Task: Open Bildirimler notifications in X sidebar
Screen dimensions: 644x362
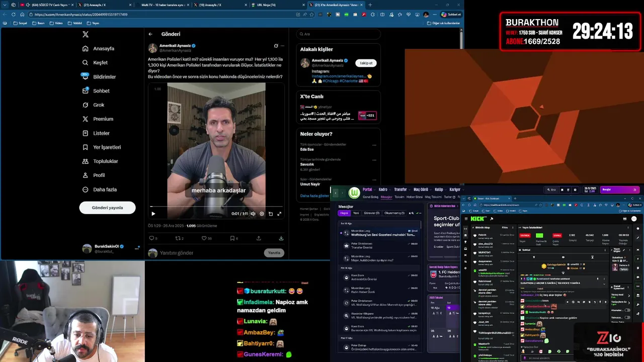Action: click(x=99, y=77)
